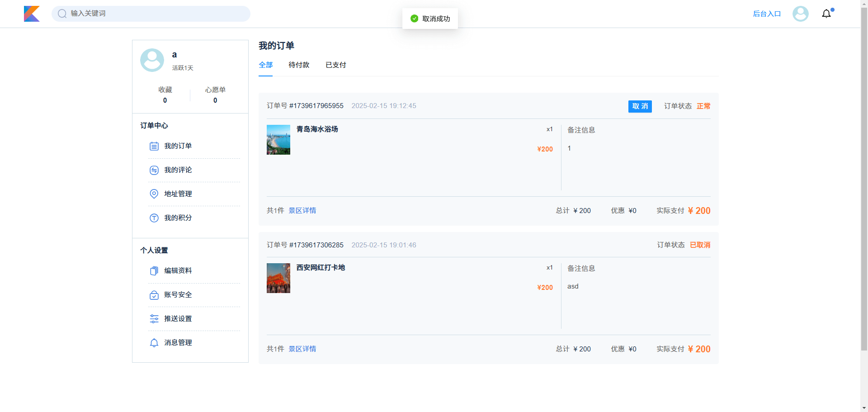The image size is (868, 412).
Task: Click the keyword search input field
Action: pos(151,14)
